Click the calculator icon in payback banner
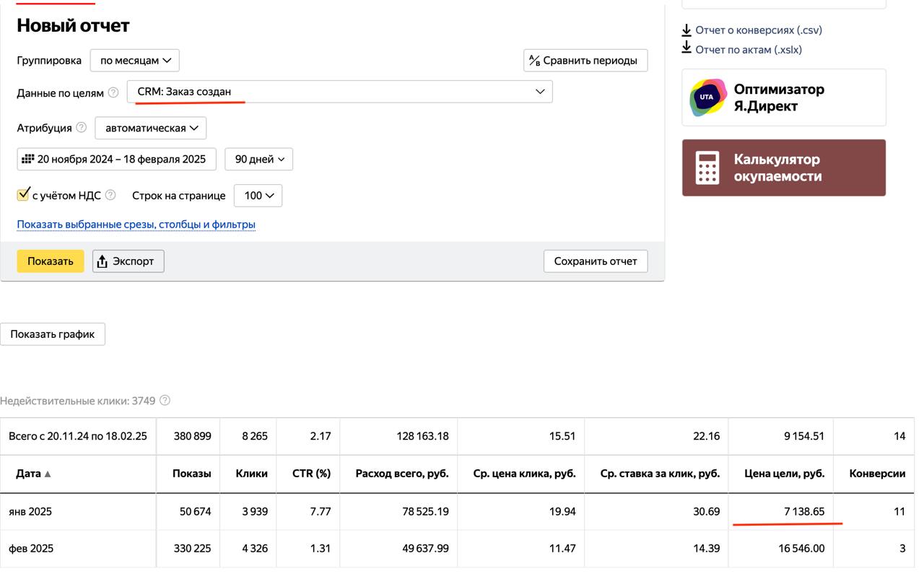The height and width of the screenshot is (574, 924). point(707,168)
